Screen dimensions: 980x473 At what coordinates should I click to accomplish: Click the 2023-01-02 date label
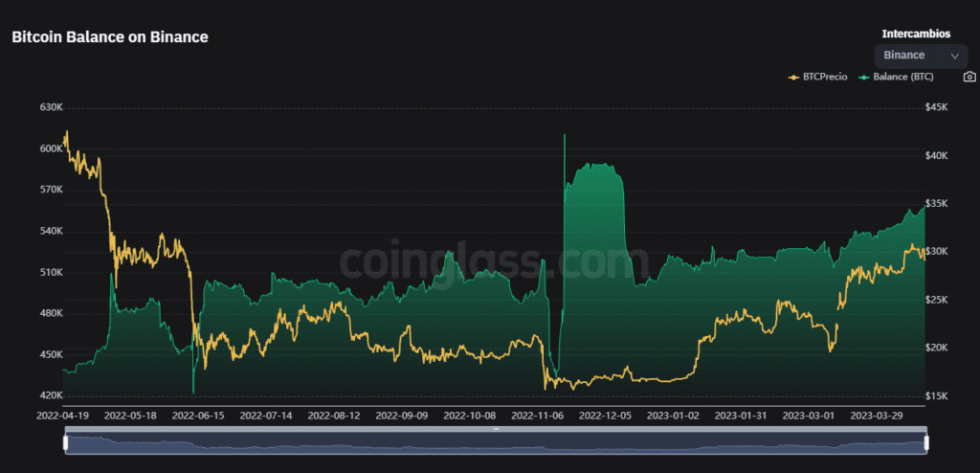click(x=673, y=416)
